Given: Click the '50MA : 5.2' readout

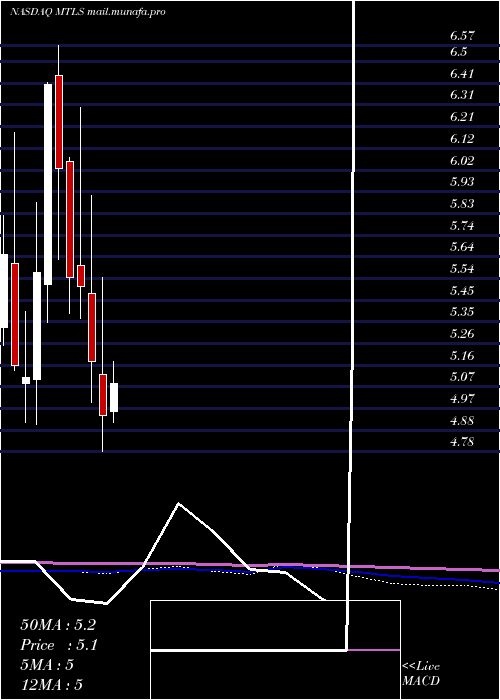Looking at the screenshot, I should point(58,625).
